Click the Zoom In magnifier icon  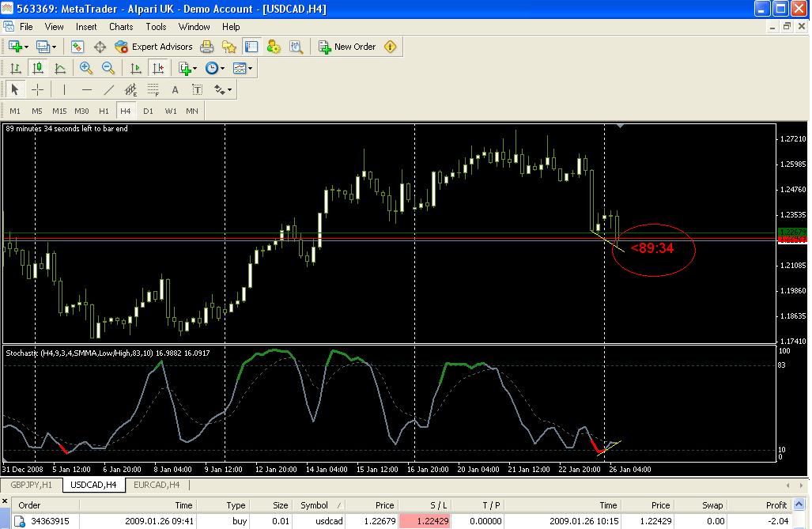(x=85, y=69)
